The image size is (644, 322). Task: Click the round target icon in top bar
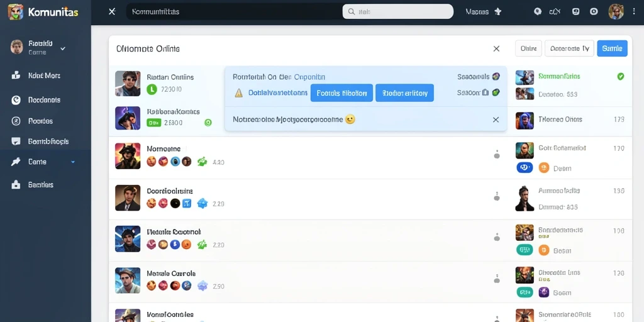594,11
